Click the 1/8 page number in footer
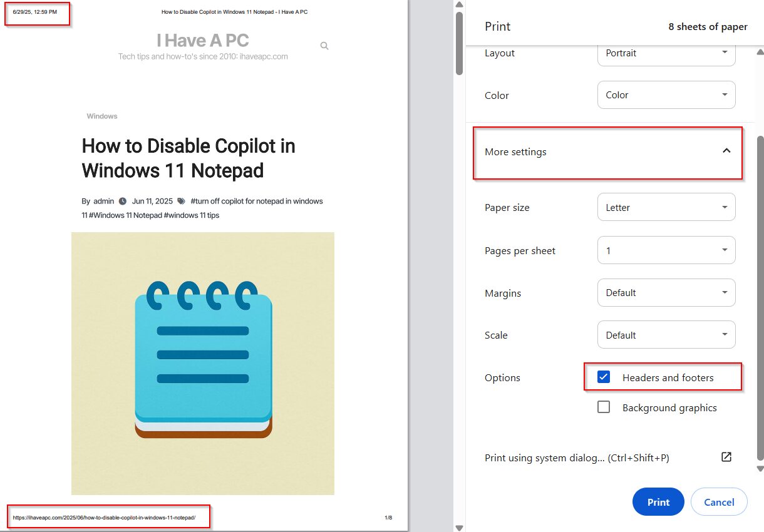 (x=388, y=518)
